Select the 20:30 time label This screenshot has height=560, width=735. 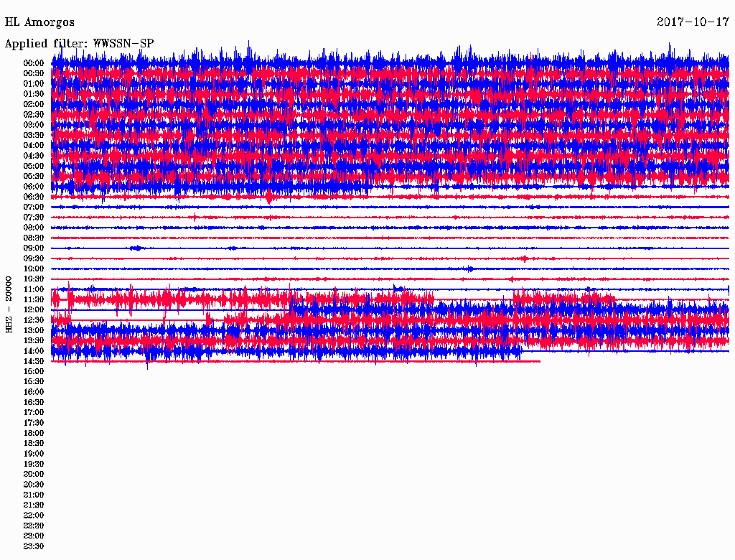(34, 485)
